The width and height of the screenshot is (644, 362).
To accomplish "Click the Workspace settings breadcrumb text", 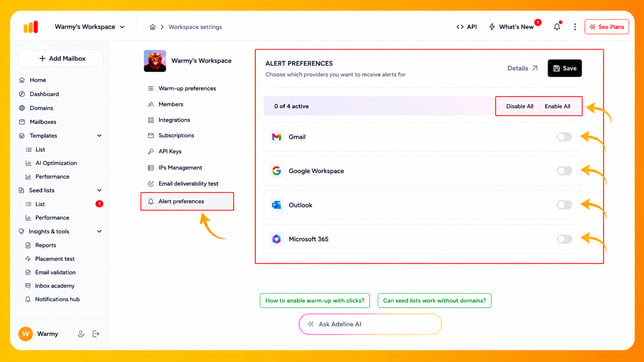I will click(195, 27).
